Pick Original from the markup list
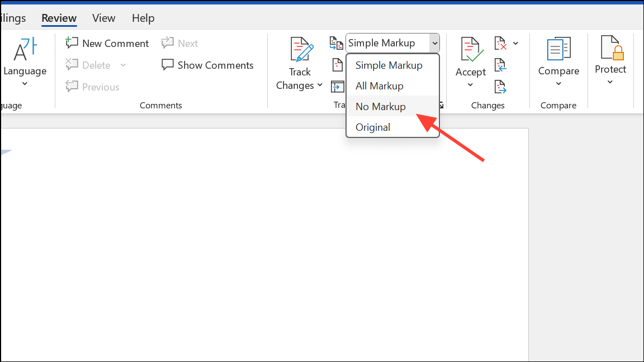The height and width of the screenshot is (362, 644). [x=373, y=127]
